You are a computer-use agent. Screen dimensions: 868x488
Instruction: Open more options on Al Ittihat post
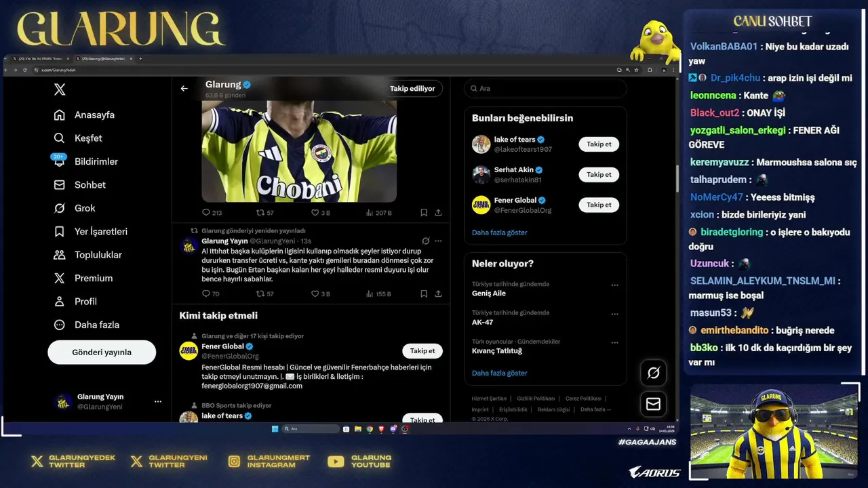tap(438, 241)
